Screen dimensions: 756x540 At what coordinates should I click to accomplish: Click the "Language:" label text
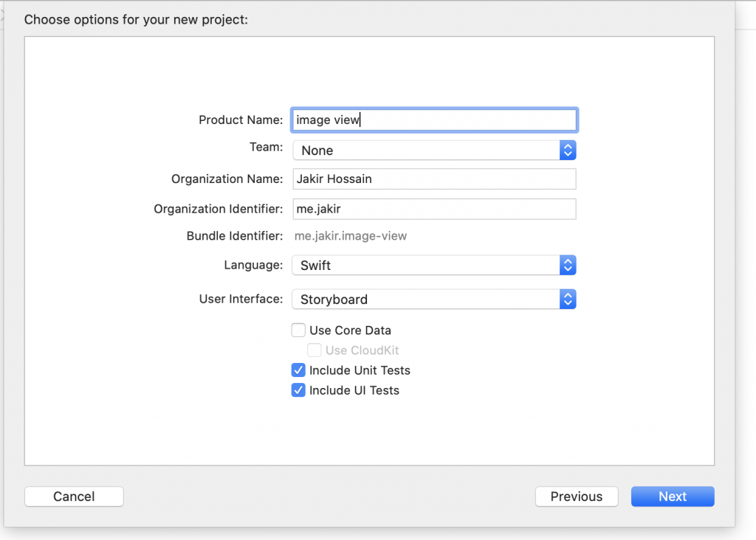coord(253,265)
